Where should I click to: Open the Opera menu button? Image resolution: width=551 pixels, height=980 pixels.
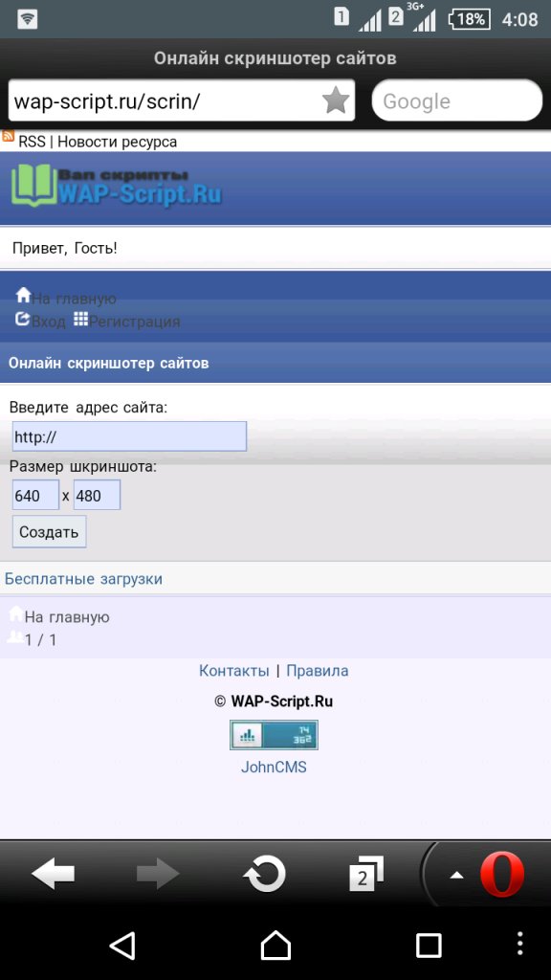pyautogui.click(x=502, y=875)
